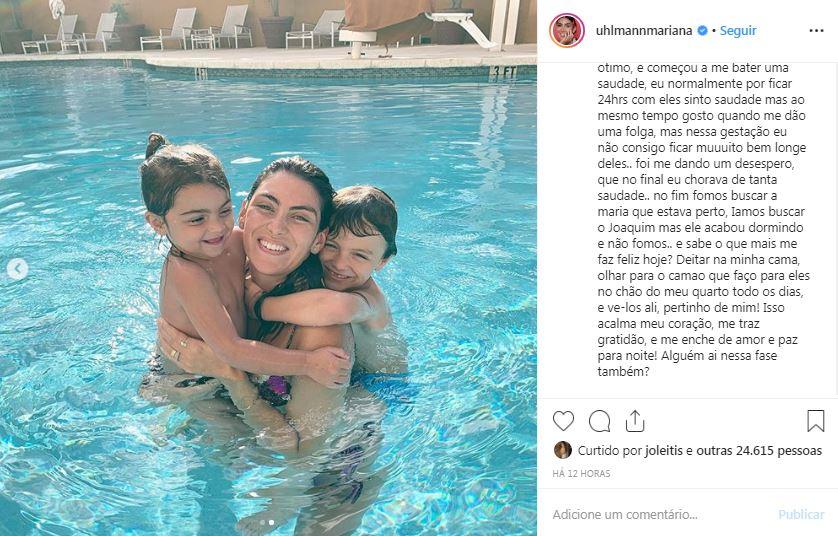Save the post with the bookmark icon

816,421
